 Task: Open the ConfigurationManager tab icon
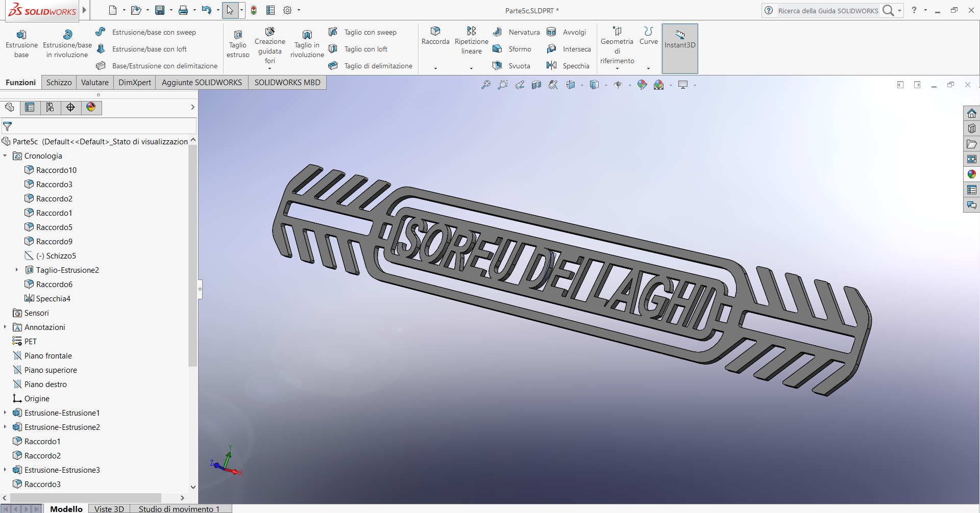point(50,107)
